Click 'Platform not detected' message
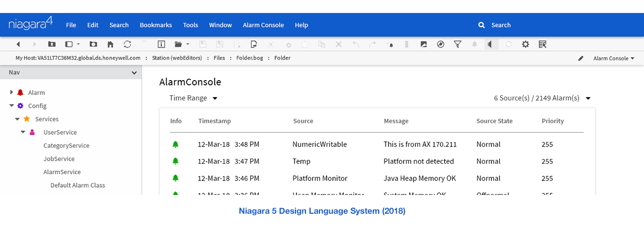Image resolution: width=644 pixels, height=234 pixels. pos(419,161)
